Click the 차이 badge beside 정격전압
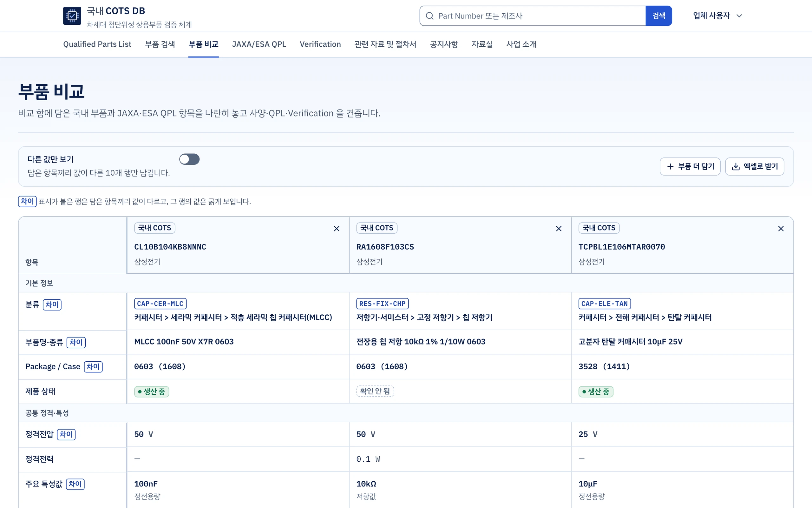This screenshot has height=508, width=812. pos(66,434)
